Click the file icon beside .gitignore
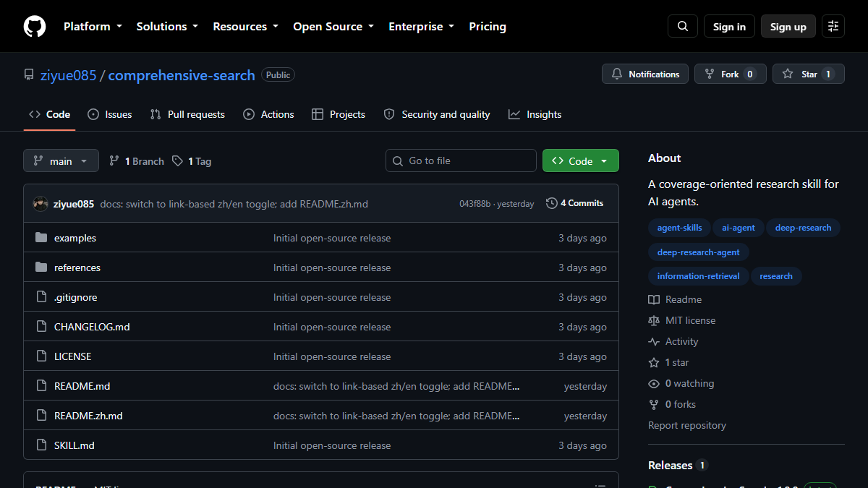 (x=41, y=297)
